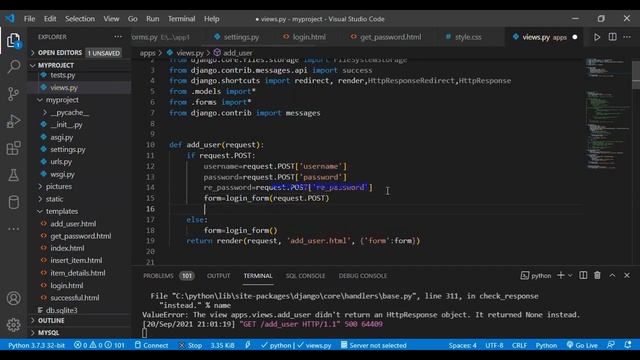This screenshot has height=360, width=640.
Task: Open the Terminal menu
Action: [181, 19]
